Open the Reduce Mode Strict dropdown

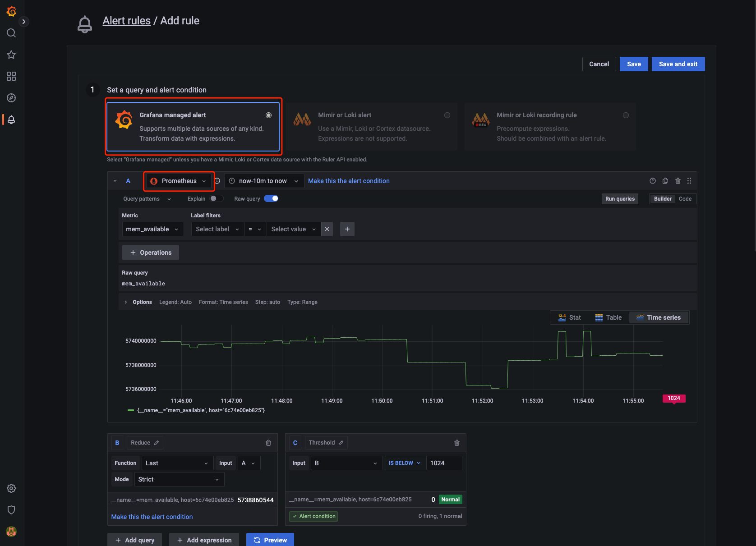tap(179, 479)
